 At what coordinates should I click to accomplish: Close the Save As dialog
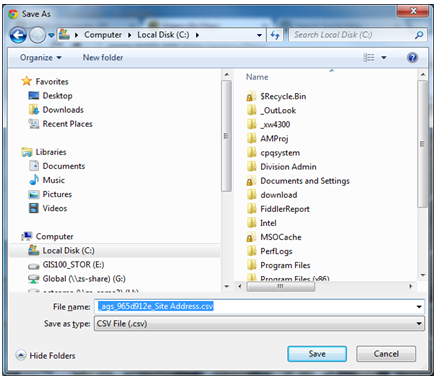click(413, 11)
